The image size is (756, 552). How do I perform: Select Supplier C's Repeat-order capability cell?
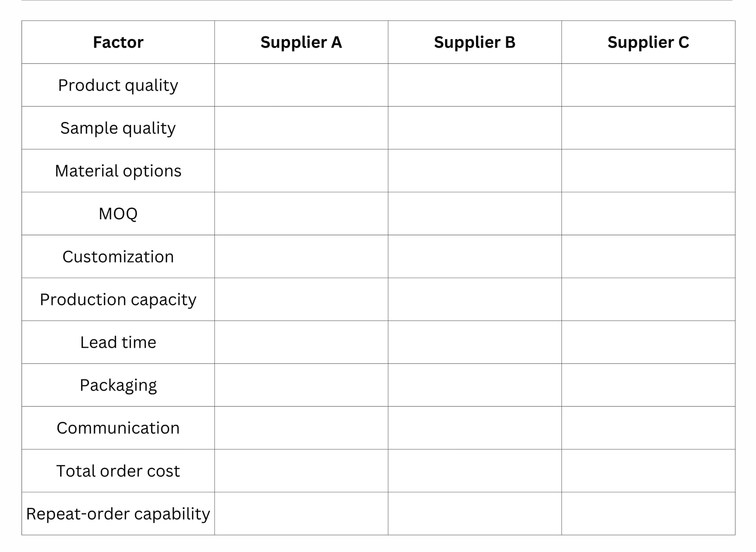point(648,513)
